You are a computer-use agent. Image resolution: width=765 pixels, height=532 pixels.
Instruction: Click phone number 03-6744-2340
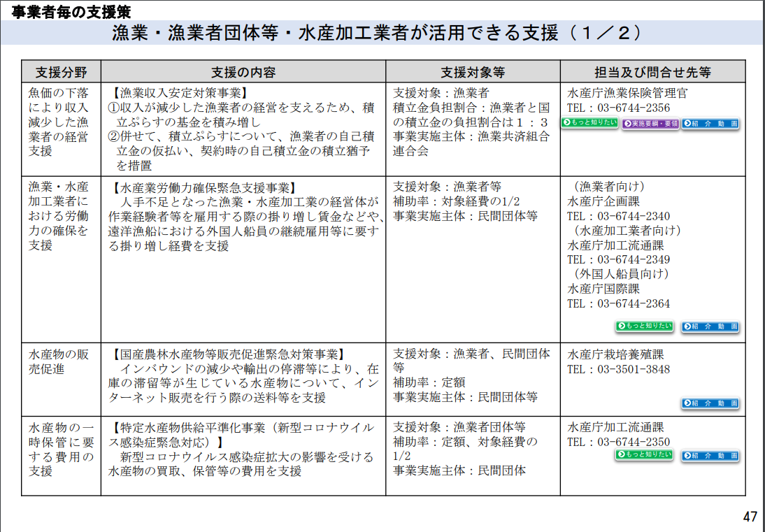(x=634, y=216)
